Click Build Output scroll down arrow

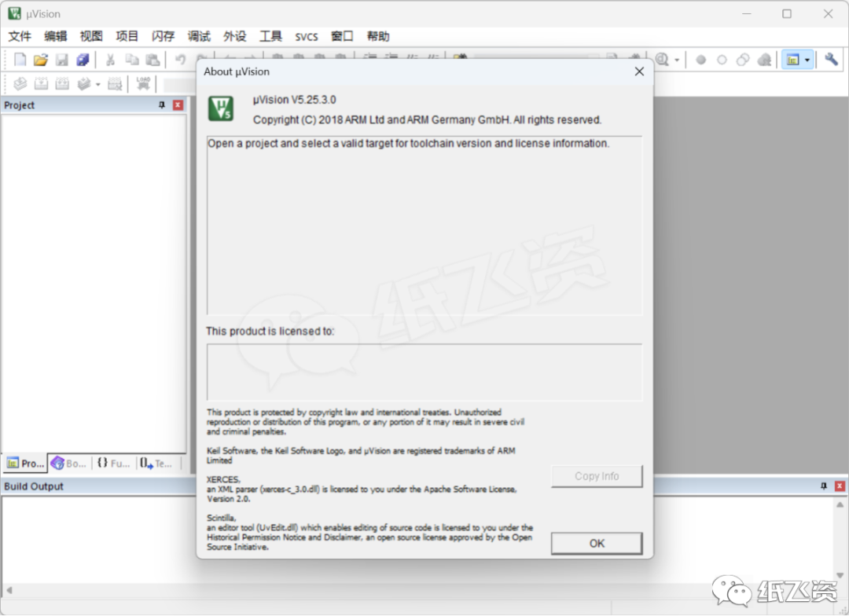click(x=840, y=575)
